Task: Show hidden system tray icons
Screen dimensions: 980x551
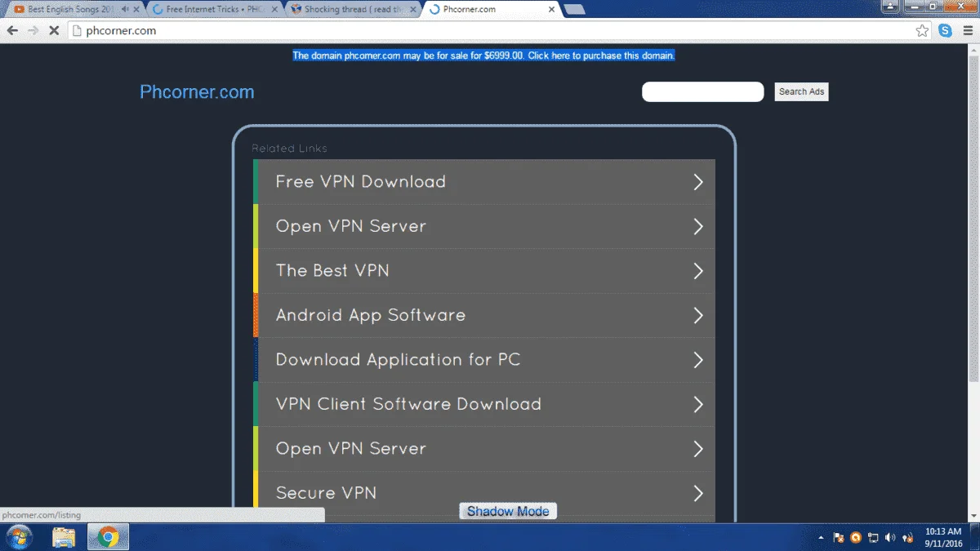Action: [x=821, y=537]
